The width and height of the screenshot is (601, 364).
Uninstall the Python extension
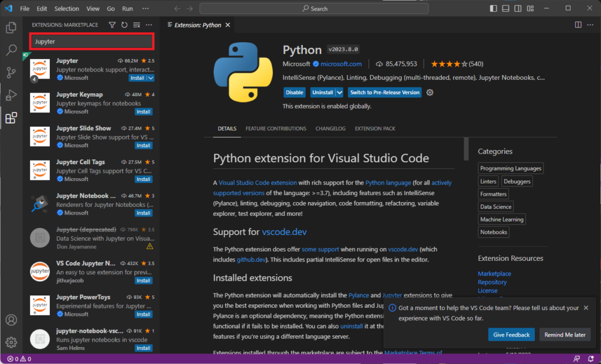tap(322, 92)
